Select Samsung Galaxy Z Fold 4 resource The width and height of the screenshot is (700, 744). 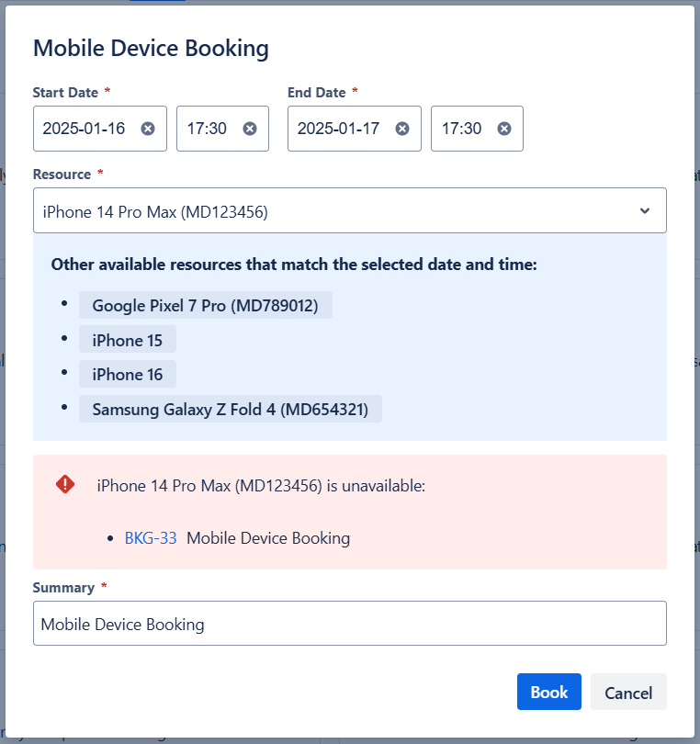(x=230, y=409)
